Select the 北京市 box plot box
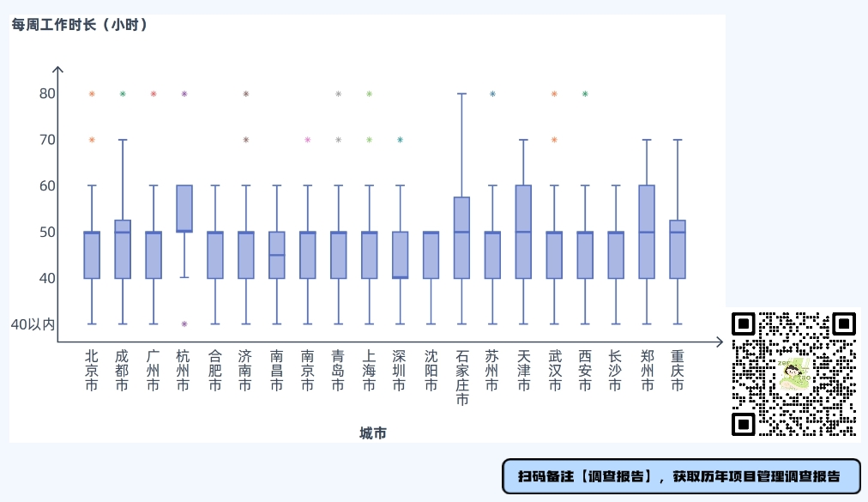The height and width of the screenshot is (502, 868). tap(92, 255)
